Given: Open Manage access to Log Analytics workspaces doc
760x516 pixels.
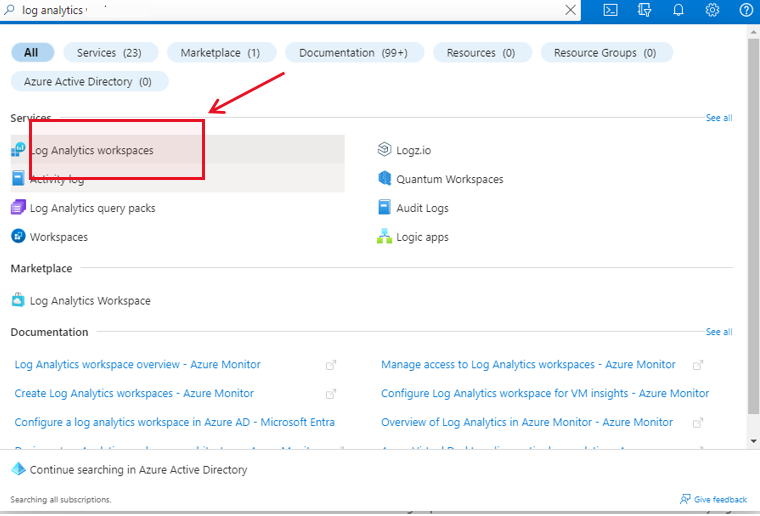Looking at the screenshot, I should (x=528, y=364).
